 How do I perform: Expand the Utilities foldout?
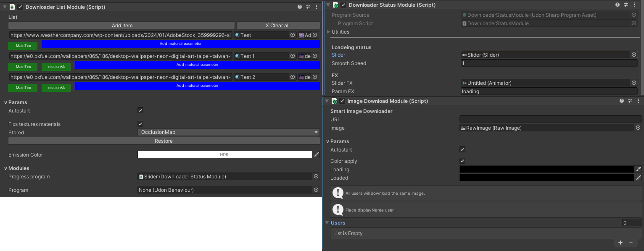pos(329,32)
